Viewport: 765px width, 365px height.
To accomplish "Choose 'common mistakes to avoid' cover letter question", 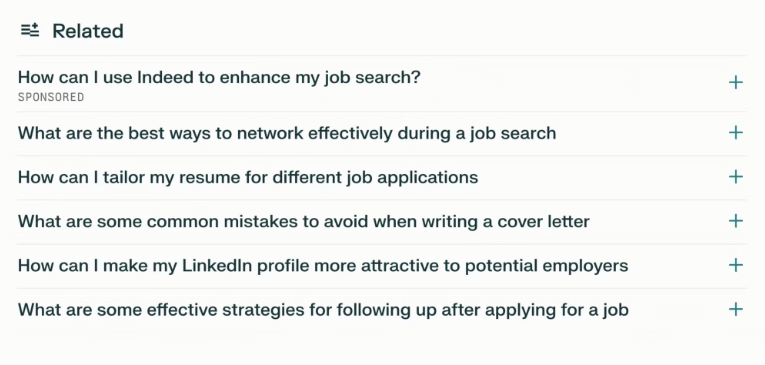I will [x=304, y=222].
